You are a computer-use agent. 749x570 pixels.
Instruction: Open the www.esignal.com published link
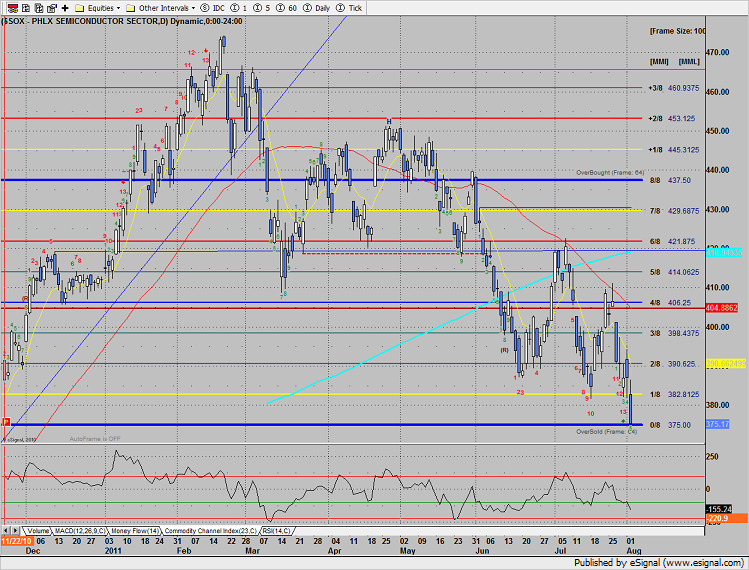[x=703, y=563]
